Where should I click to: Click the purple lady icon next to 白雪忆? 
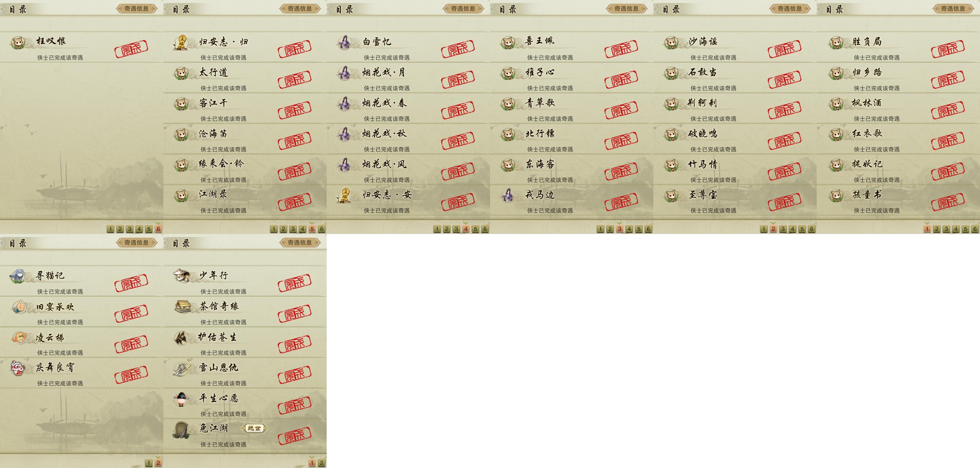[x=345, y=42]
